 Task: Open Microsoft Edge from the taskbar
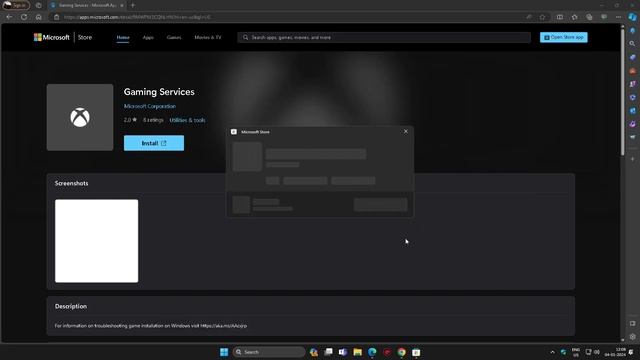click(x=372, y=352)
